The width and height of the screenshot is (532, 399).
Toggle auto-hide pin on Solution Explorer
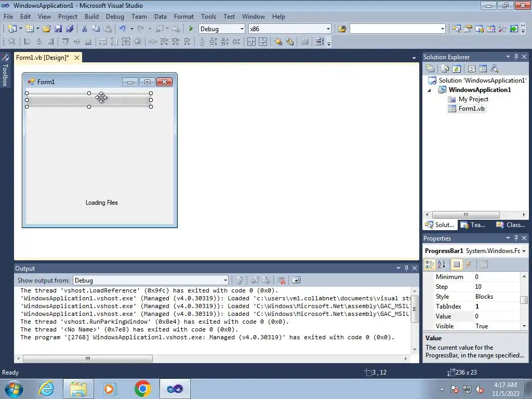[516, 57]
